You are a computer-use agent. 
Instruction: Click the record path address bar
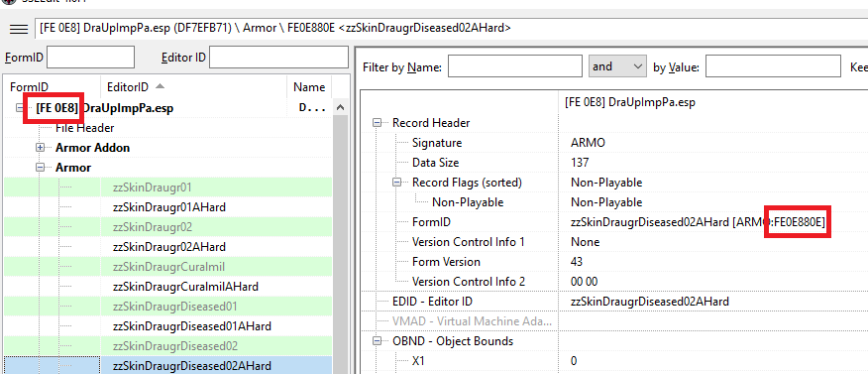click(x=451, y=28)
